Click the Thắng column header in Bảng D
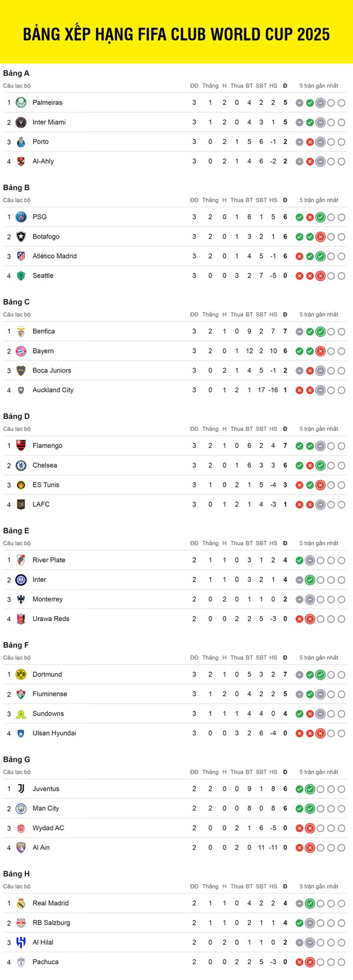353x980 pixels. click(210, 429)
